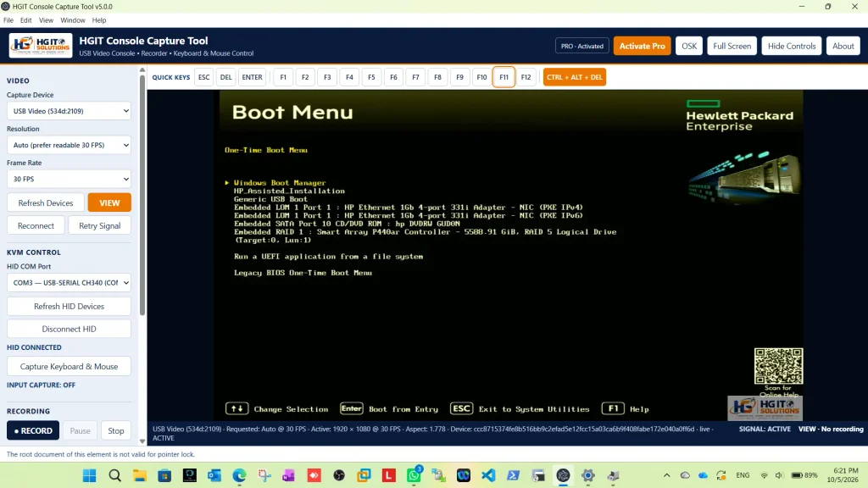Click the Stop recording button

[x=115, y=430]
